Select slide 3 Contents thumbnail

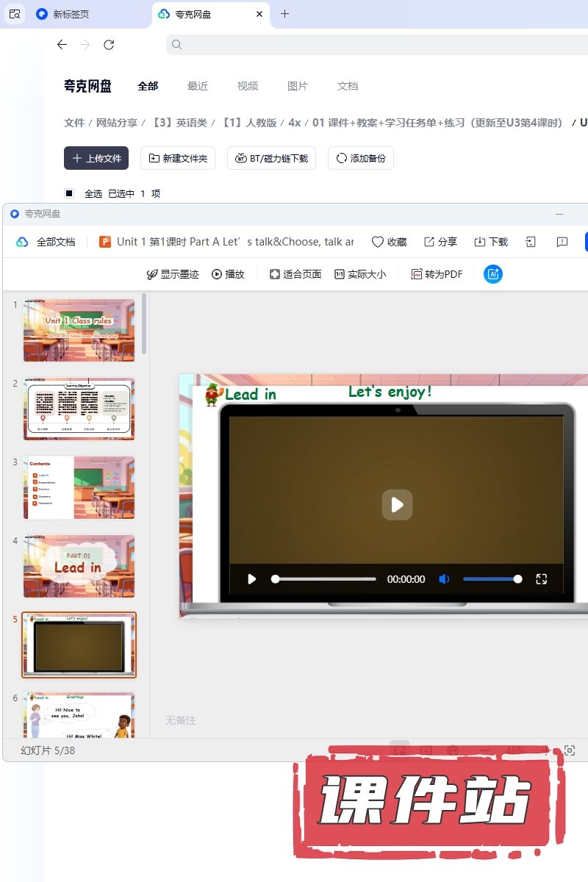click(x=79, y=487)
